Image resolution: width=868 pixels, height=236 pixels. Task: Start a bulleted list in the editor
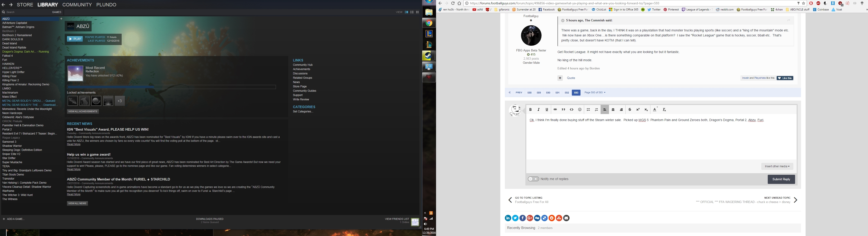tap(588, 110)
